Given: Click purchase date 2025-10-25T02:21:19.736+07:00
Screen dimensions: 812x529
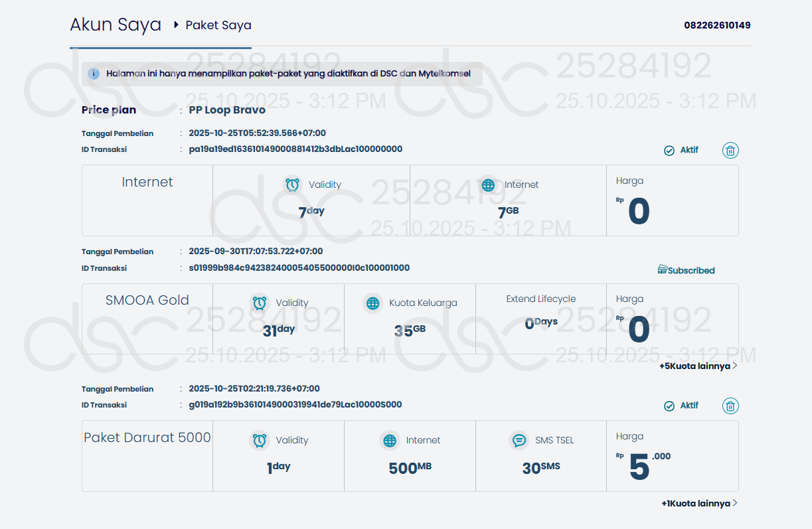Looking at the screenshot, I should coord(254,389).
